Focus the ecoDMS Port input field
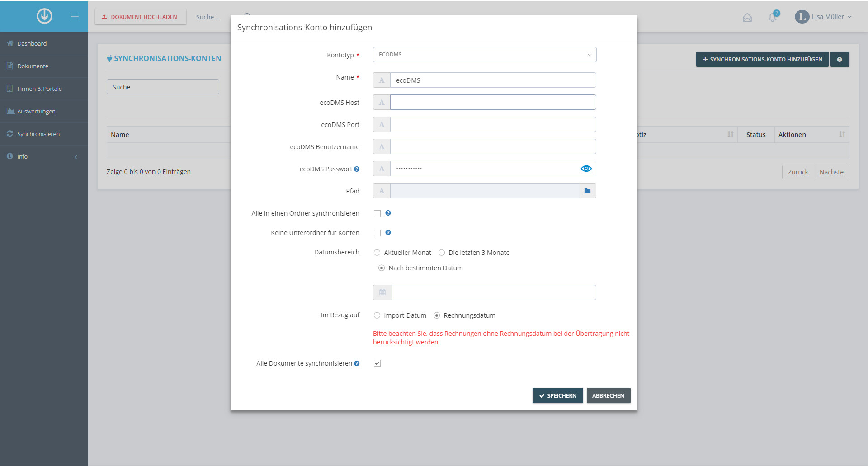 [493, 124]
